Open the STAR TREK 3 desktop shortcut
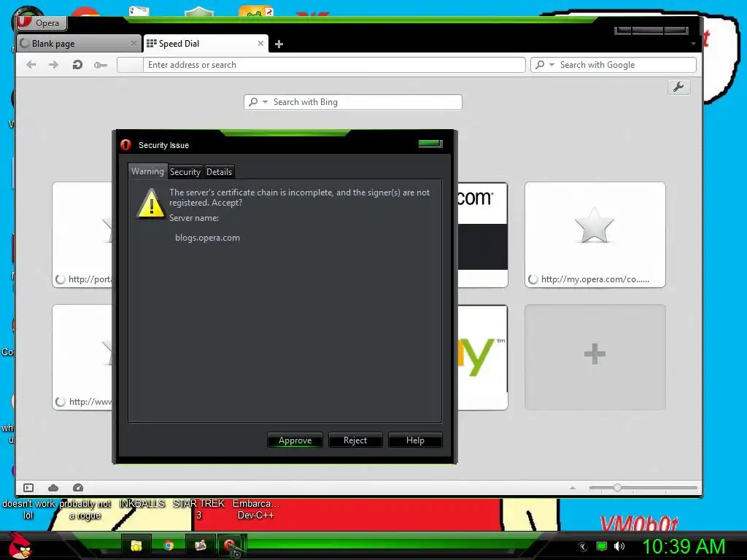This screenshot has height=560, width=747. [198, 509]
